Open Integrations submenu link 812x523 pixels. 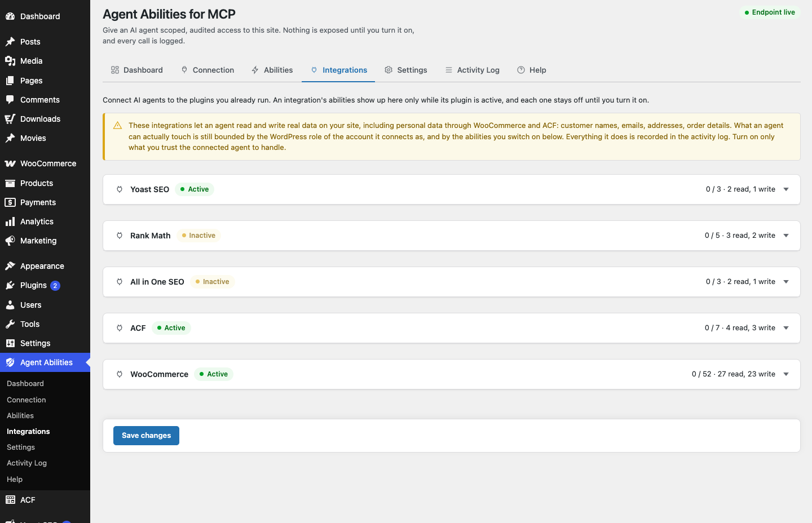[28, 432]
